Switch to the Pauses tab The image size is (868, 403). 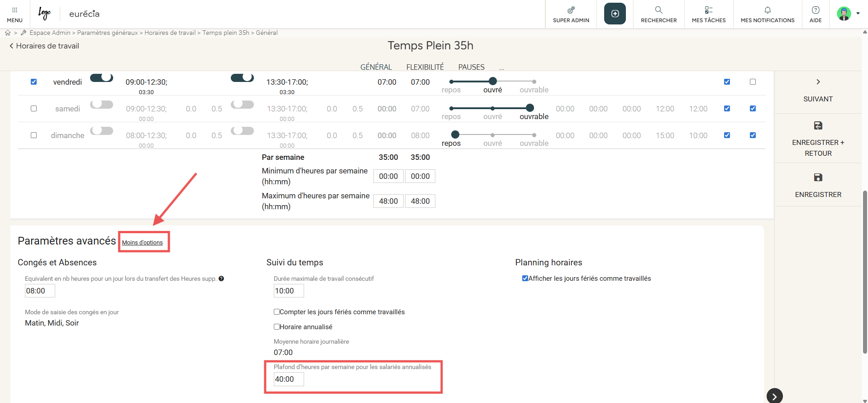pos(471,67)
